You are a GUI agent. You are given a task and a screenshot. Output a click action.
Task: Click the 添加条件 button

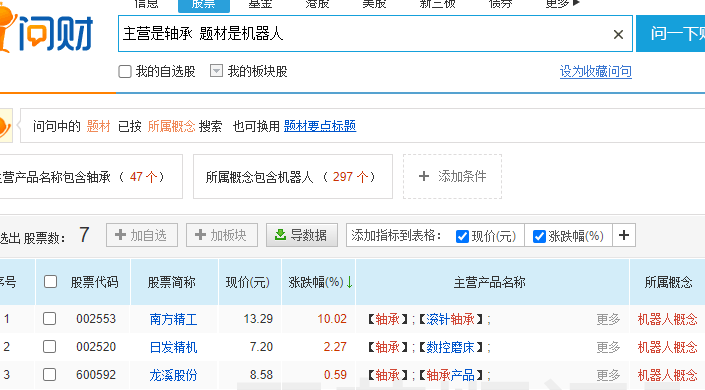(x=452, y=176)
